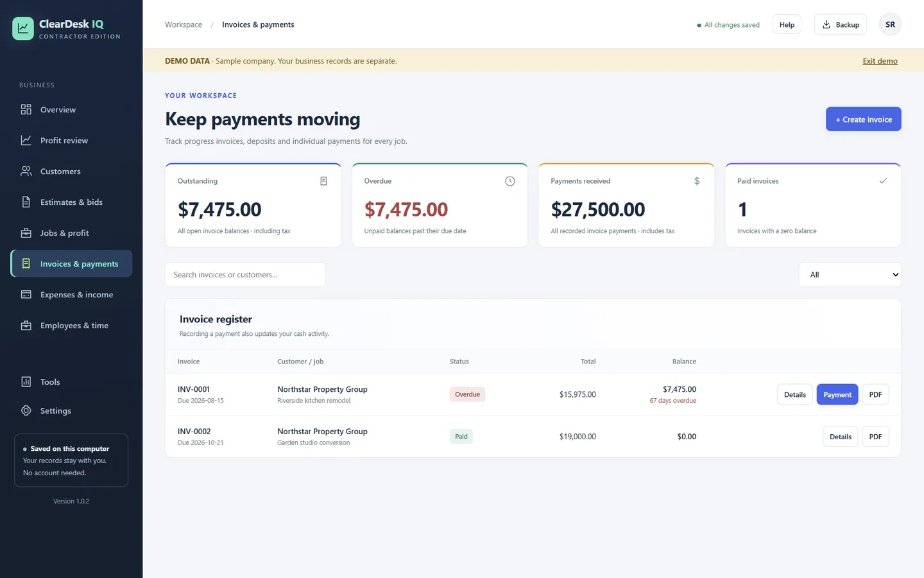The image size is (924, 578).
Task: Click the Jobs & profit briefcase icon
Action: coord(26,233)
